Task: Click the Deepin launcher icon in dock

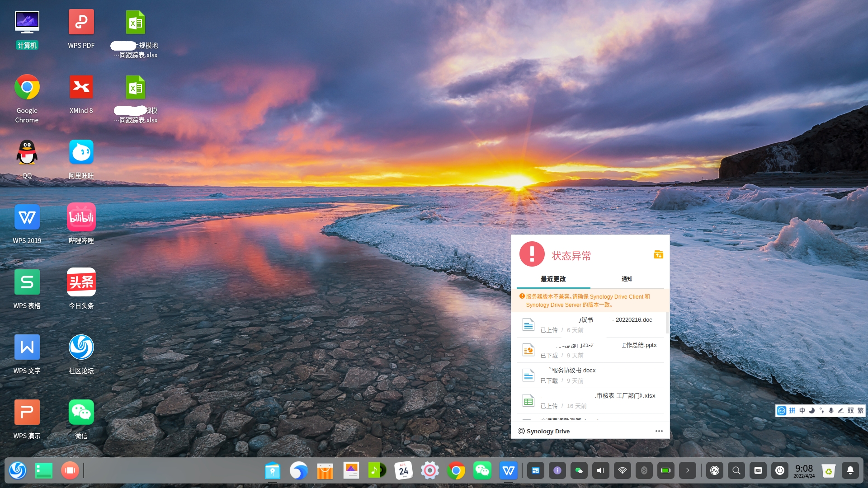Action: [18, 470]
